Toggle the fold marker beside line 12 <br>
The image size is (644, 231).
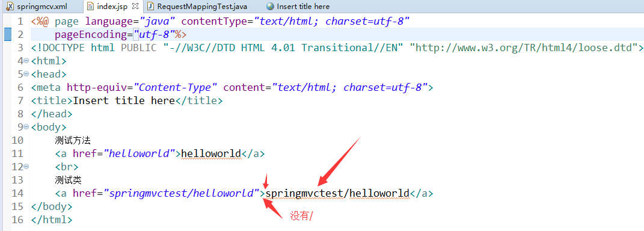coord(26,167)
